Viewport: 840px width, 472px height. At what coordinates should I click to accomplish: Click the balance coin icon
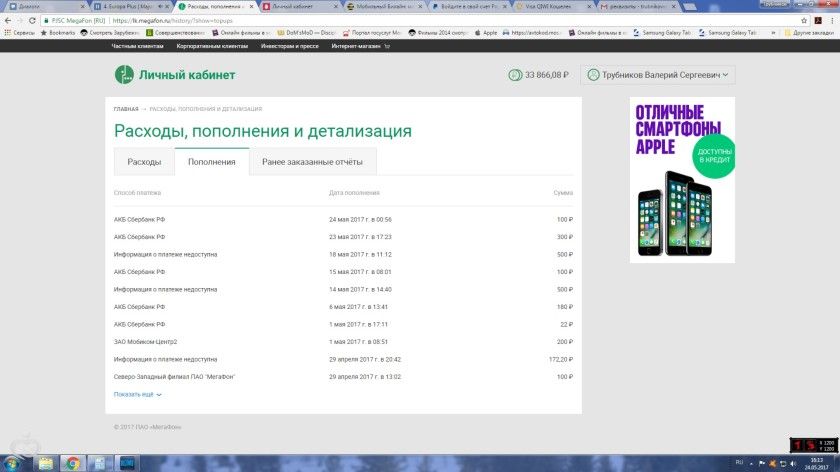tap(515, 75)
